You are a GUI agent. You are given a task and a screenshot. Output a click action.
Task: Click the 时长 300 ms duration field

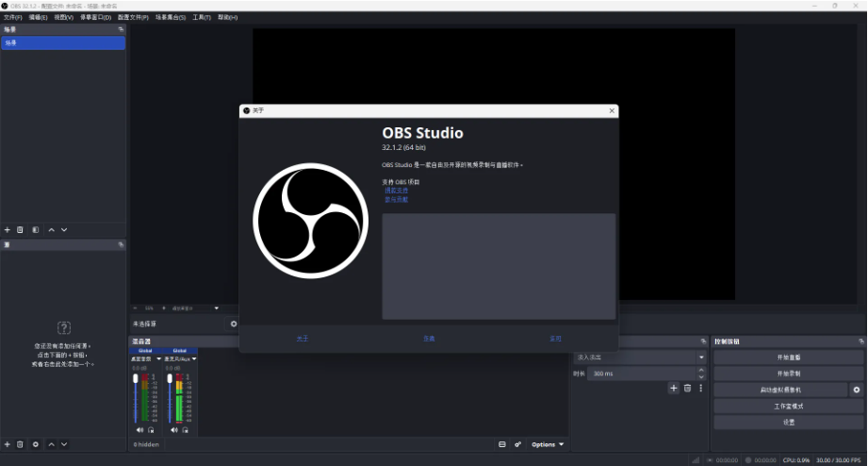point(646,374)
